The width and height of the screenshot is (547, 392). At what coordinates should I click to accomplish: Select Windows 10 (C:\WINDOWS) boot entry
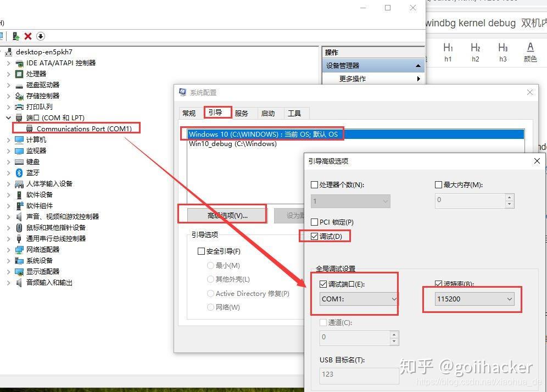[x=356, y=135]
